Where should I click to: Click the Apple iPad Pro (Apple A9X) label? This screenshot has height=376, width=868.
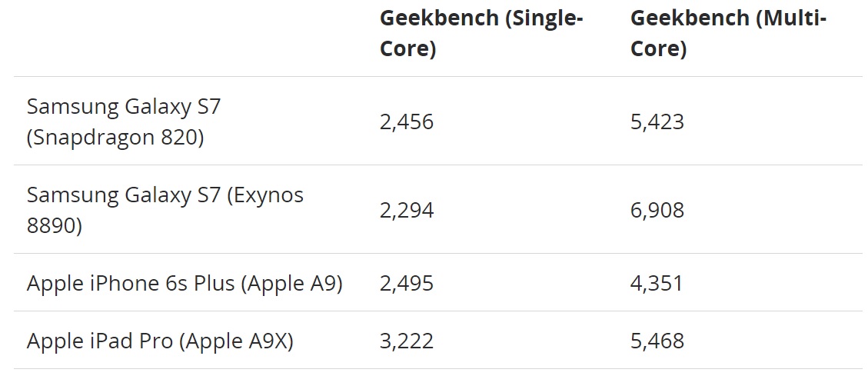(x=159, y=341)
